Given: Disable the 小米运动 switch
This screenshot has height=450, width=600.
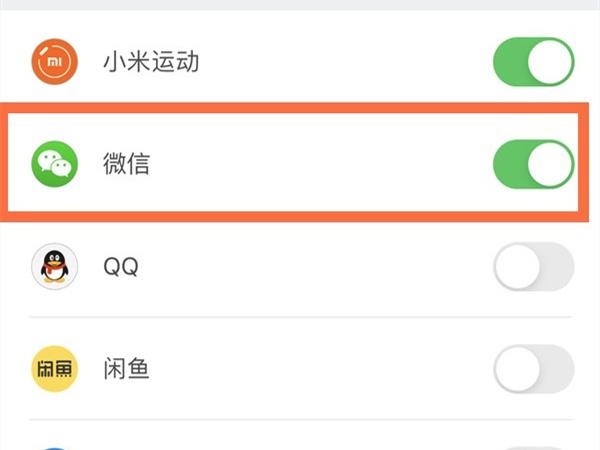Looking at the screenshot, I should coord(534,62).
